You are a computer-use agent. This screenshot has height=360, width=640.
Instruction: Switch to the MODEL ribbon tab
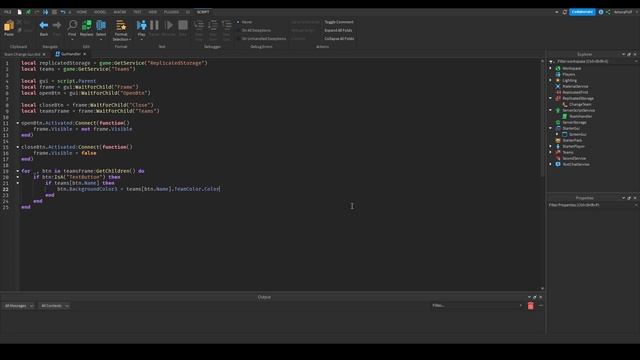pos(100,12)
